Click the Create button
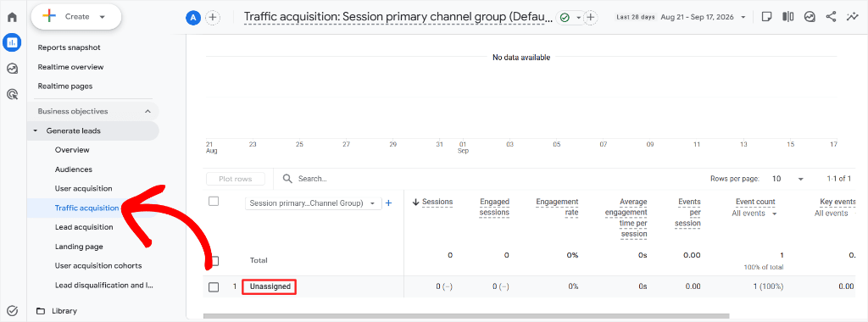Viewport: 868px width, 322px height. (75, 17)
